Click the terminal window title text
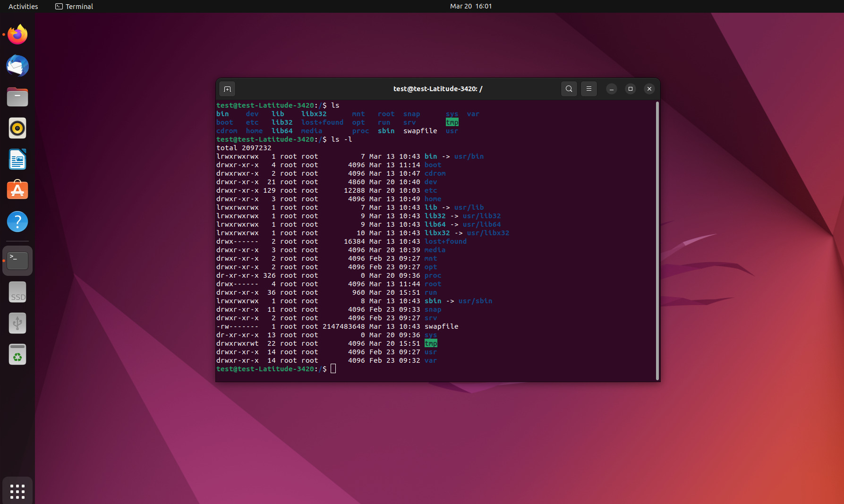 point(438,89)
